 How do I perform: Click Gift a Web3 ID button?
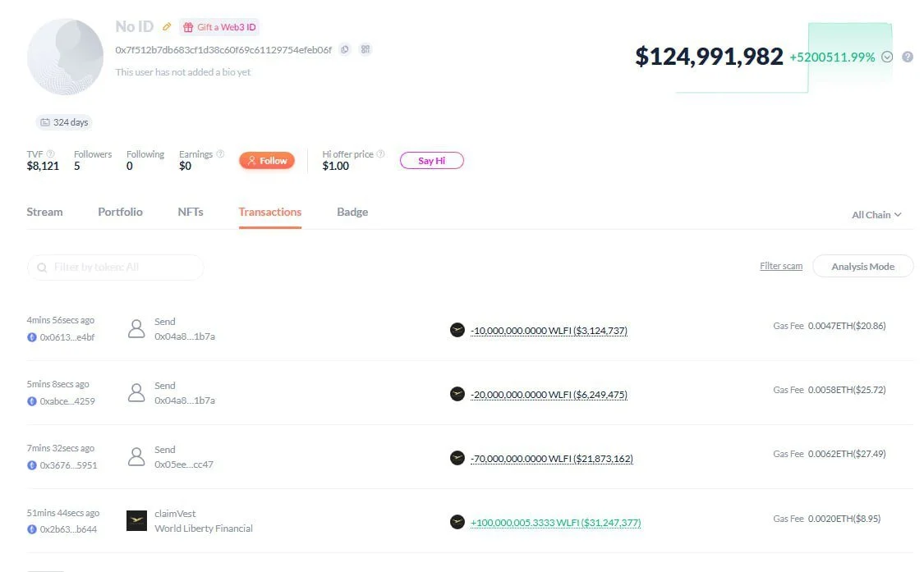click(x=219, y=27)
